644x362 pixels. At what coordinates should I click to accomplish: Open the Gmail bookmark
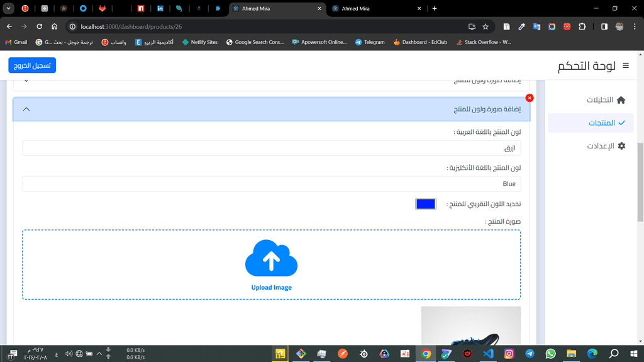[x=16, y=42]
